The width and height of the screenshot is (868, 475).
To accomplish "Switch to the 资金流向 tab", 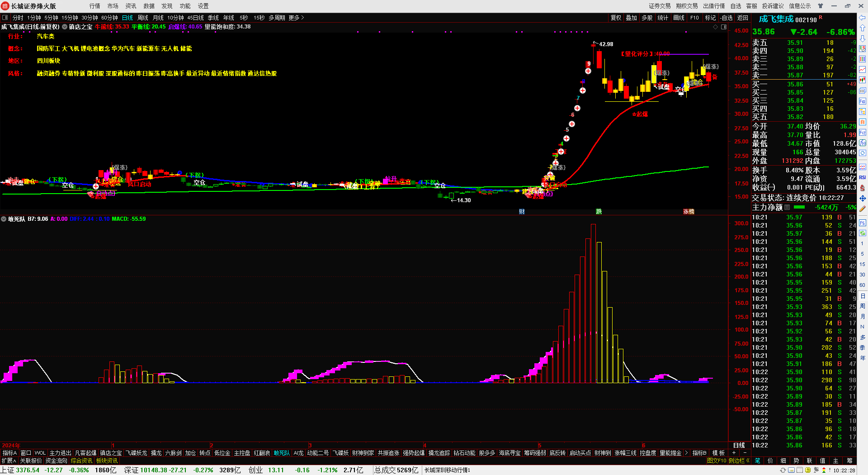I will click(x=57, y=461).
